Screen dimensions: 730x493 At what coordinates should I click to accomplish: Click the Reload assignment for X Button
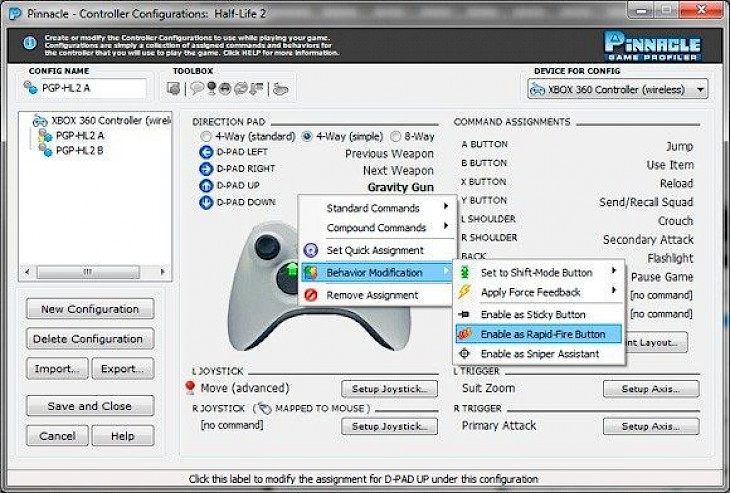[x=676, y=183]
